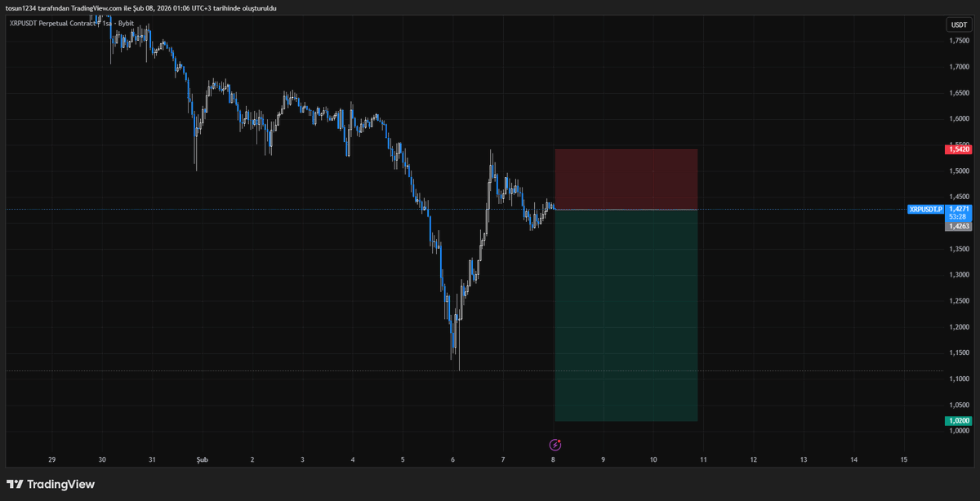The height and width of the screenshot is (501, 980).
Task: Click the 14 date label on the time axis
Action: (x=853, y=460)
